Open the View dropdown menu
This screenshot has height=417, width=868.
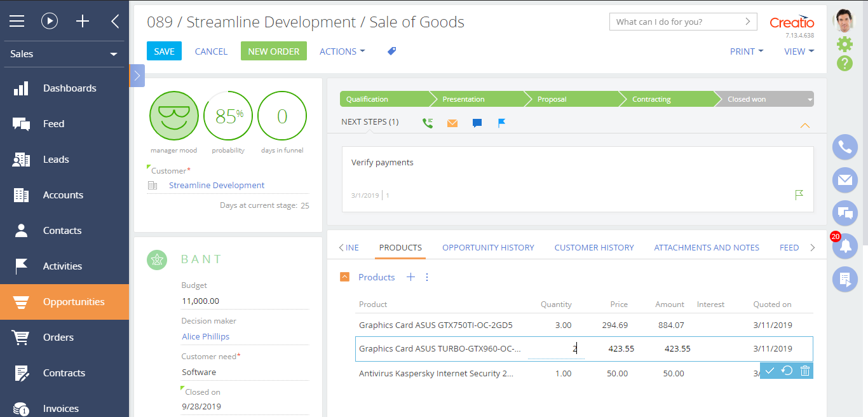click(799, 51)
